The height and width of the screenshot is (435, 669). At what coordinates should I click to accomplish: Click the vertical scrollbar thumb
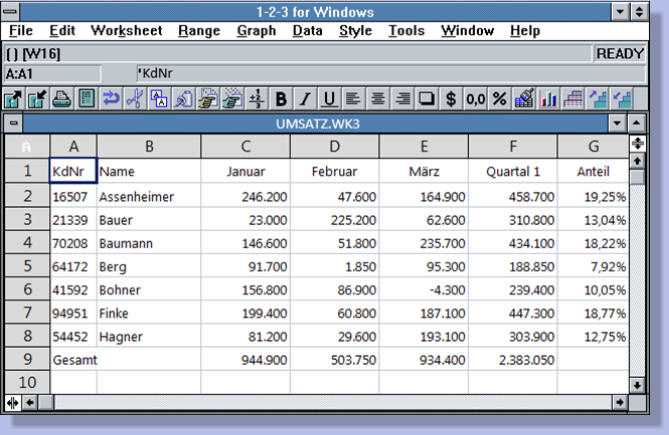637,177
